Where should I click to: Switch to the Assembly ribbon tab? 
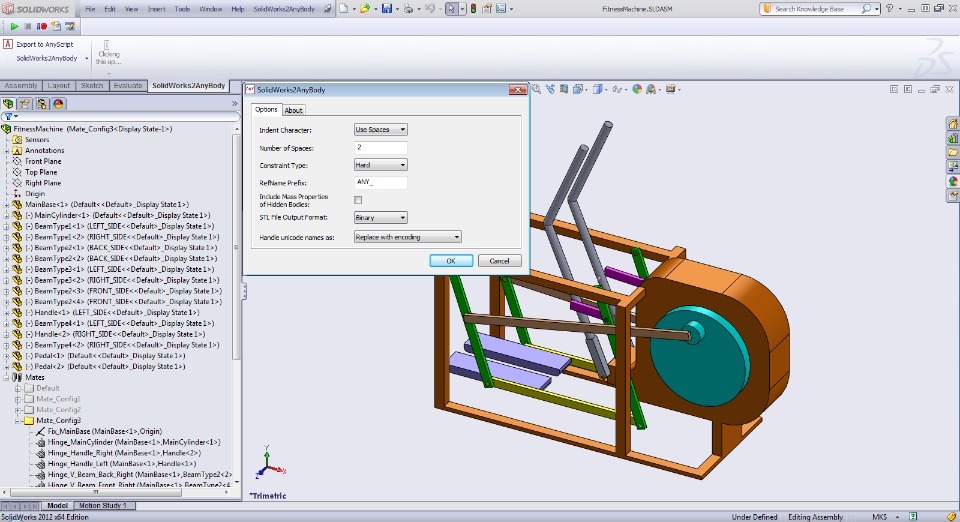[21, 86]
